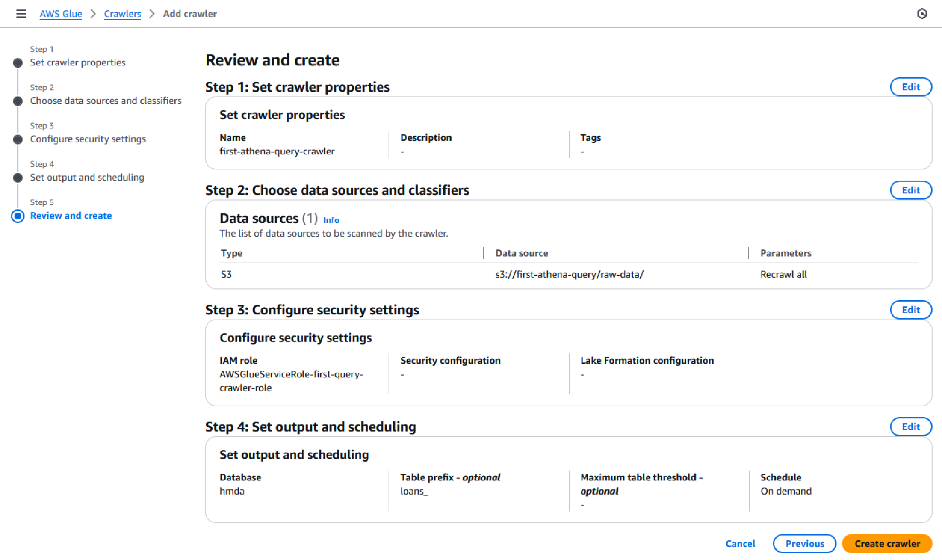Edit Step 4 output and scheduling
Viewport: 942px width, 560px height.
point(910,426)
